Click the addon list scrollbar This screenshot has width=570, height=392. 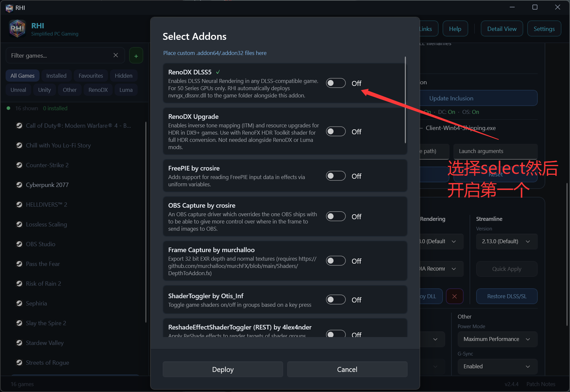[x=405, y=100]
